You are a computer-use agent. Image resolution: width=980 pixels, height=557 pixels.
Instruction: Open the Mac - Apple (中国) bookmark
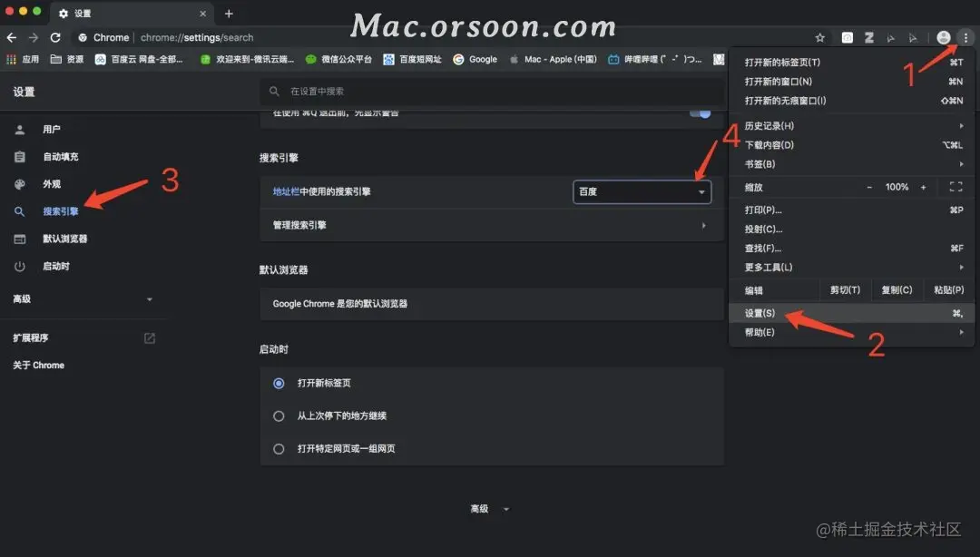click(554, 59)
